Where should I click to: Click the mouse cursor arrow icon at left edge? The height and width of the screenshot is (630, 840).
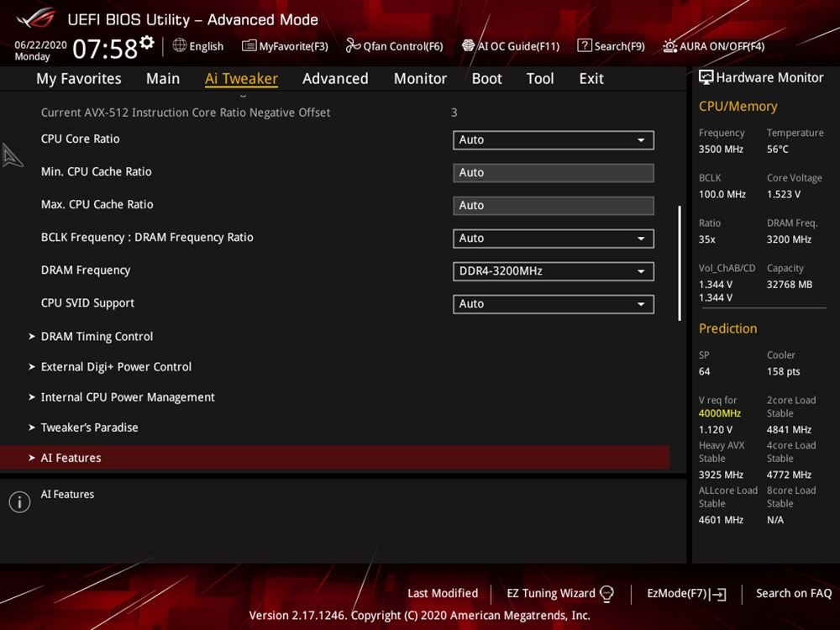coord(13,155)
